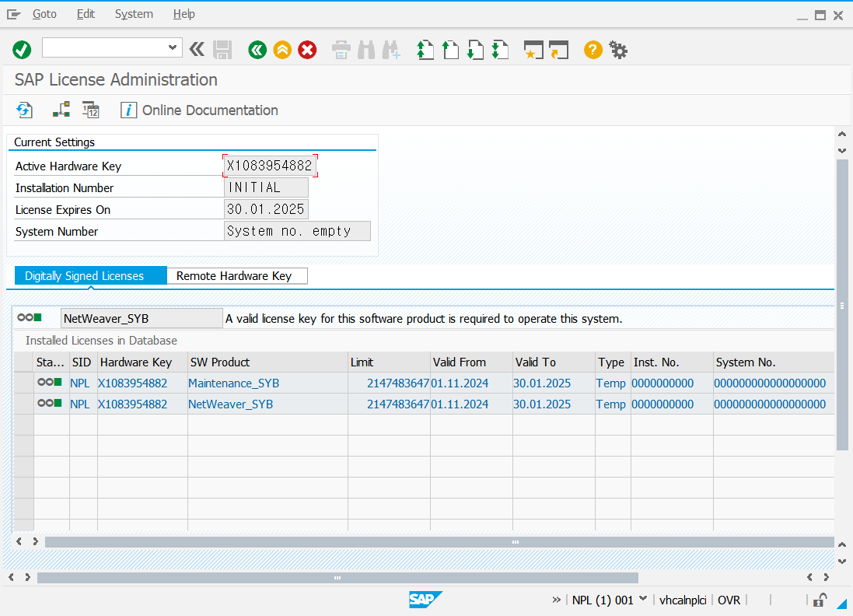The height and width of the screenshot is (616, 853).
Task: Click the SAP logo in status bar
Action: [425, 600]
